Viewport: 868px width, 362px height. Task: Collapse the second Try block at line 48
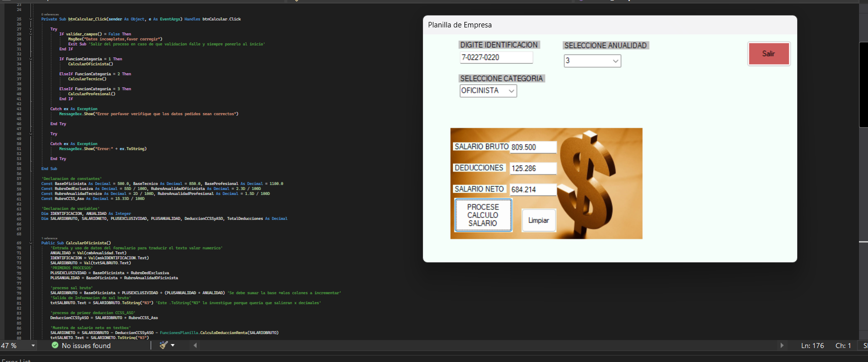(x=31, y=134)
